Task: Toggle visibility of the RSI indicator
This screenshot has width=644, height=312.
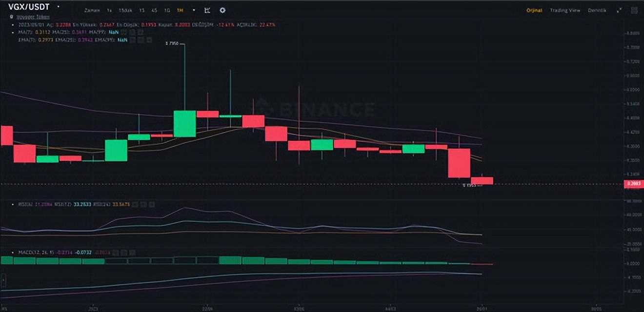Action: click(135, 205)
